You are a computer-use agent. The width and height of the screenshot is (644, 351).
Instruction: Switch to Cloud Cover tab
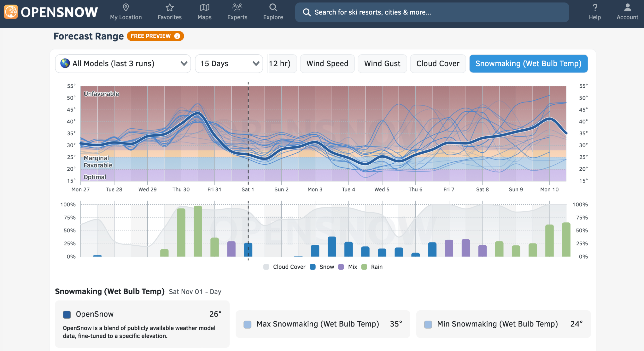(438, 64)
